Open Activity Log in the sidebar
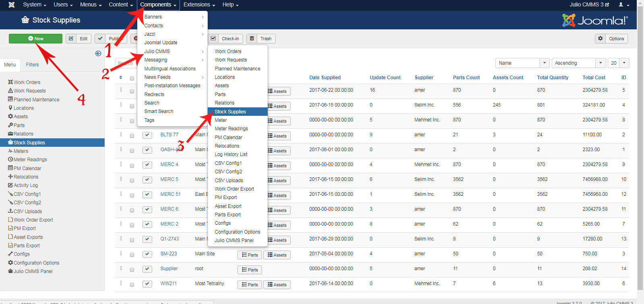This screenshot has width=644, height=304. point(23,185)
